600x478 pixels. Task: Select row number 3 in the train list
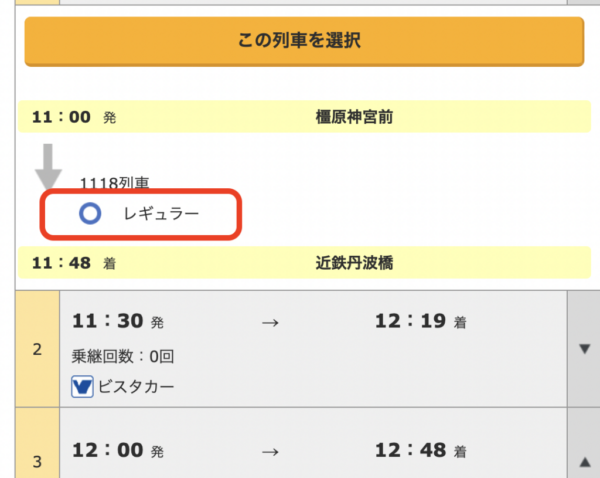(x=37, y=461)
